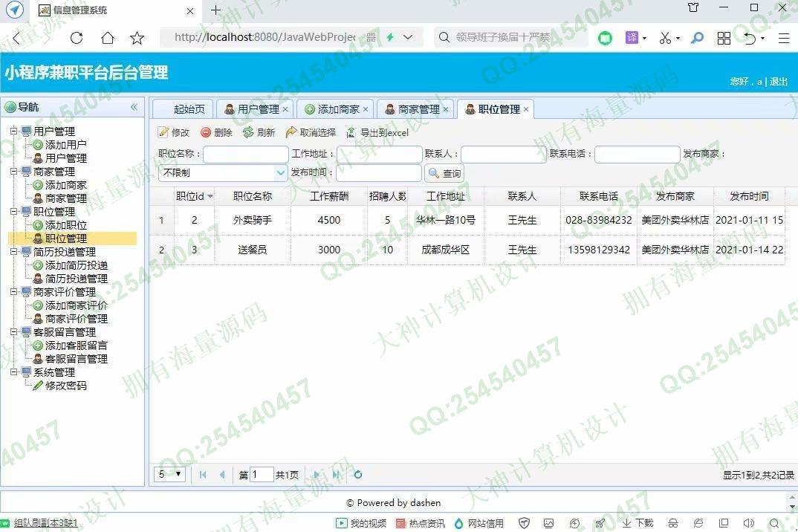Open 添加客服留言 in navigation tree

(x=77, y=346)
